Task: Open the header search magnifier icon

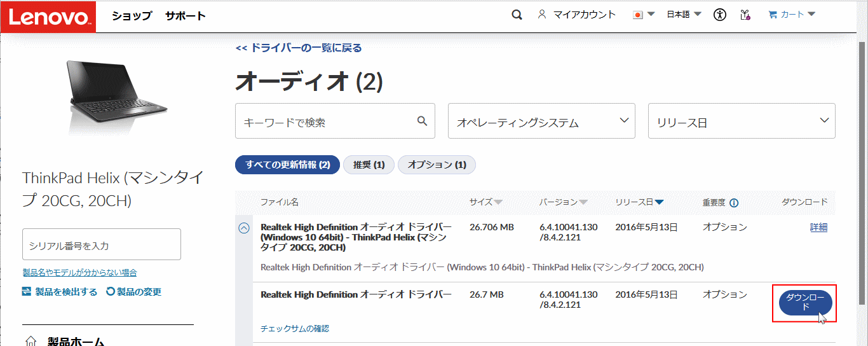Action: pyautogui.click(x=517, y=15)
